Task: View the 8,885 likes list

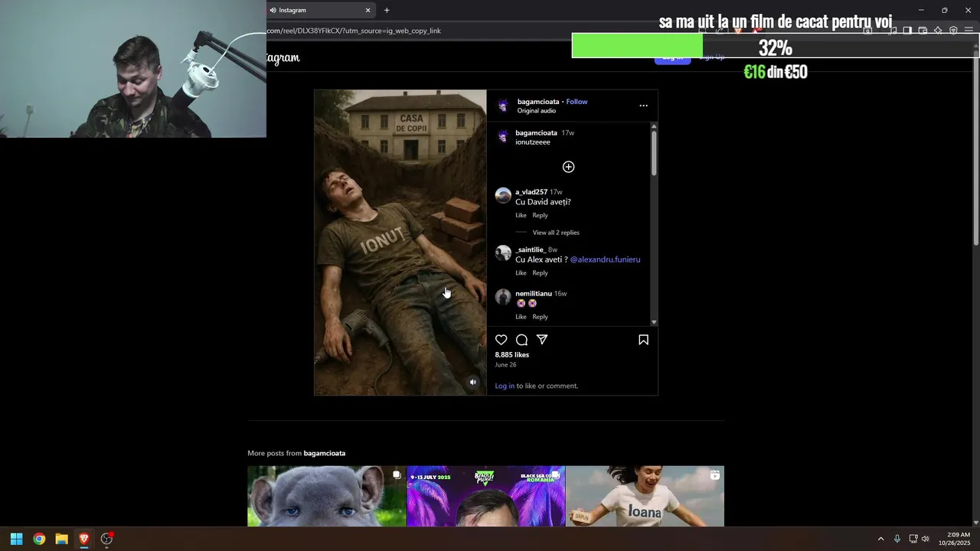Action: (511, 355)
